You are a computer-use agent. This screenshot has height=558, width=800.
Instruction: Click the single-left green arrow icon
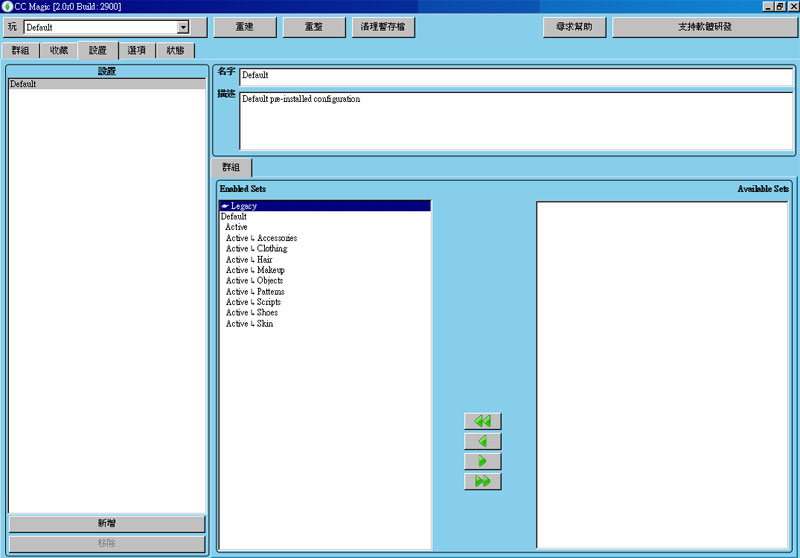[x=483, y=441]
